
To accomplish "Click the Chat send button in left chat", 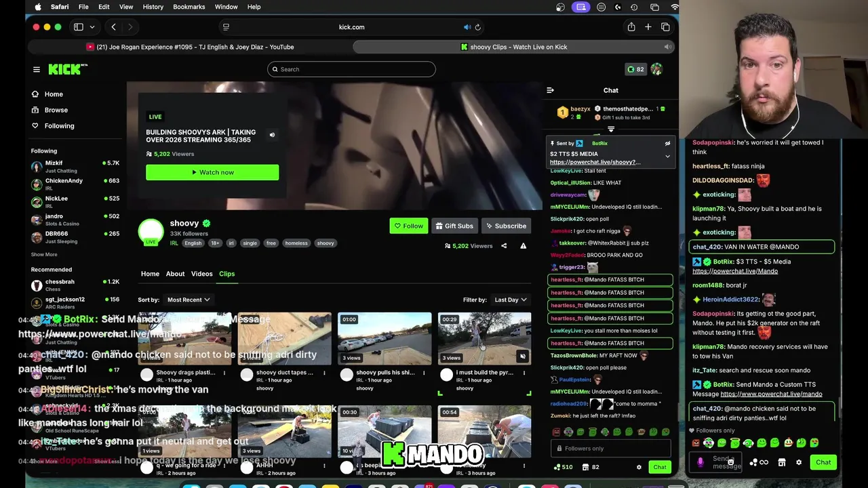I will 660,467.
